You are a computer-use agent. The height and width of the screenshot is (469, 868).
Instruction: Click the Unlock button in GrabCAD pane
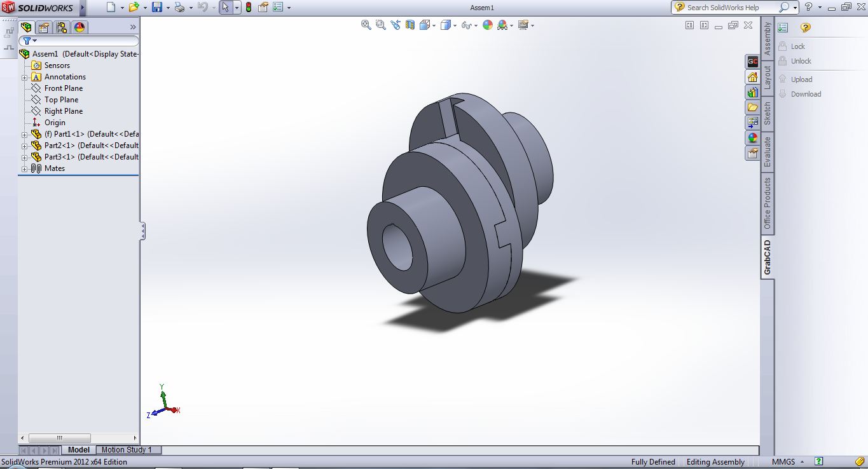[796, 61]
